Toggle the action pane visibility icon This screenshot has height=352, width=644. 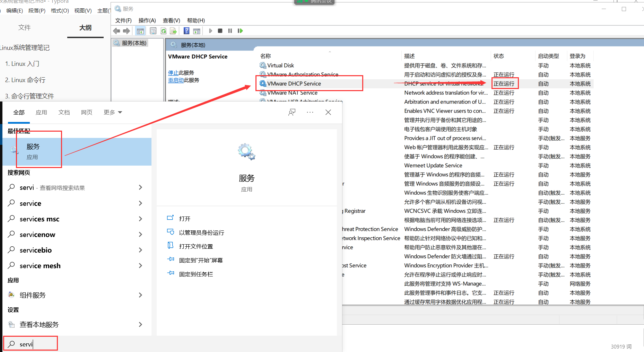click(x=197, y=31)
